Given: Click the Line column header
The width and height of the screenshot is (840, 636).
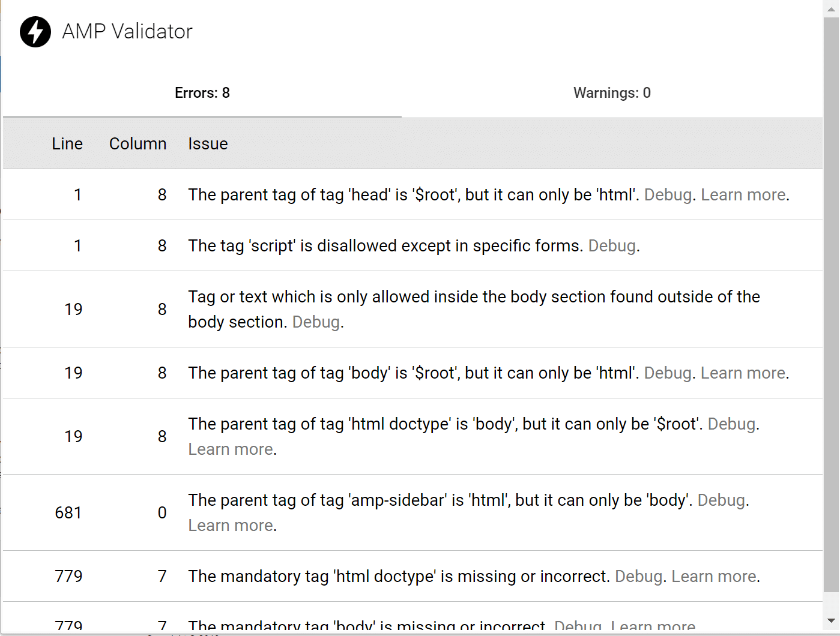Looking at the screenshot, I should coord(67,143).
